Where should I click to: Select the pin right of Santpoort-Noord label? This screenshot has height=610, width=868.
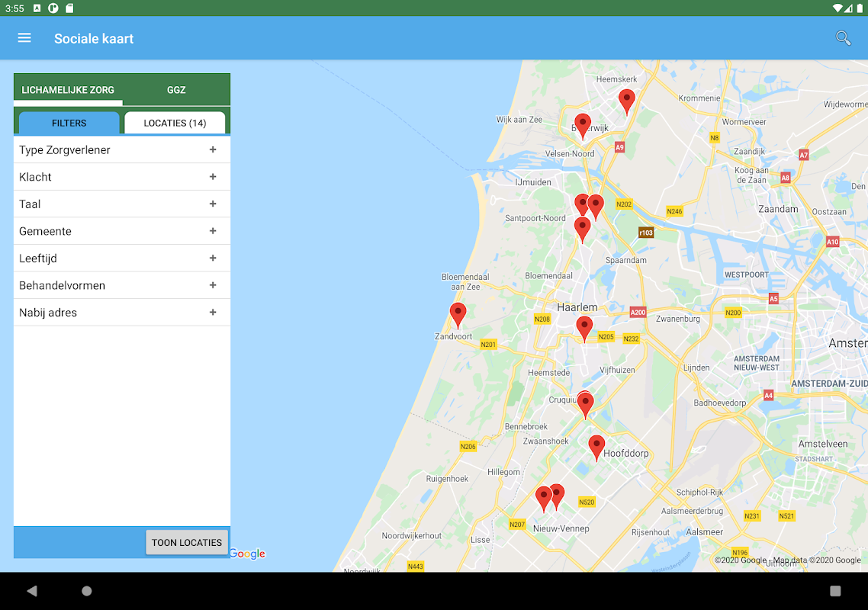pyautogui.click(x=580, y=205)
